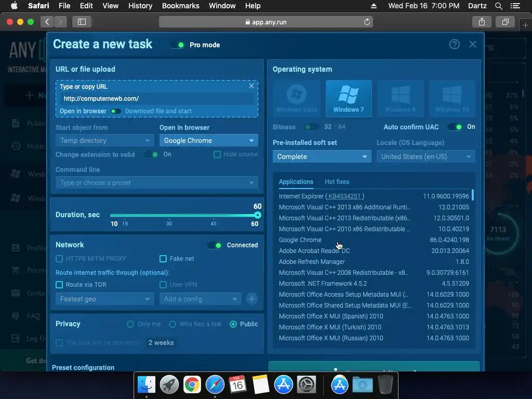This screenshot has width=532, height=399.
Task: Select Adobe Acrobat Reader DC row
Action: click(x=374, y=251)
